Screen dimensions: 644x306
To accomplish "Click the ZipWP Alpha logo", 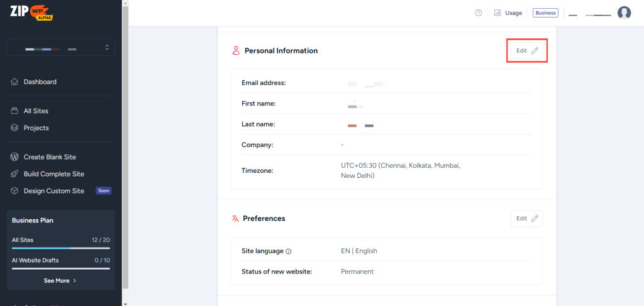I will click(31, 13).
